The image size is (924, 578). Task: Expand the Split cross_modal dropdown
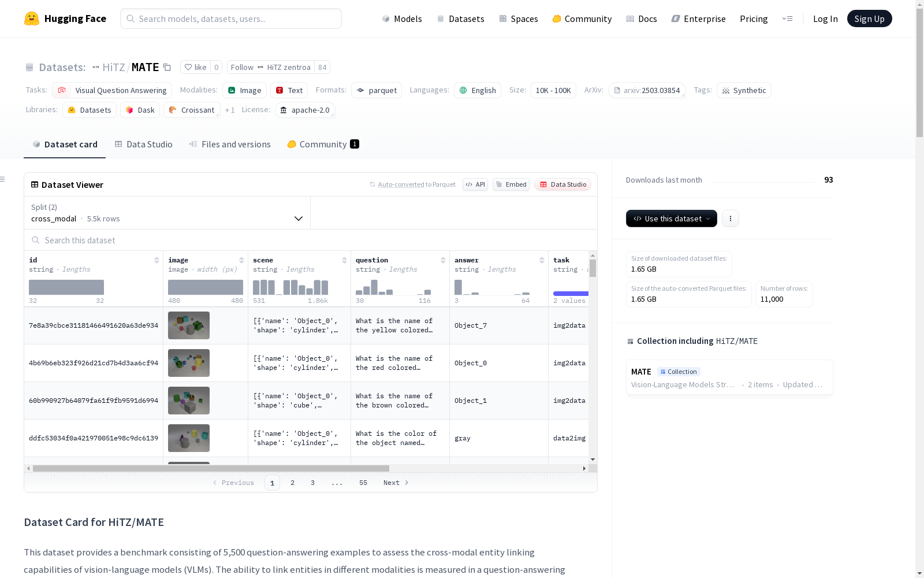(167, 213)
